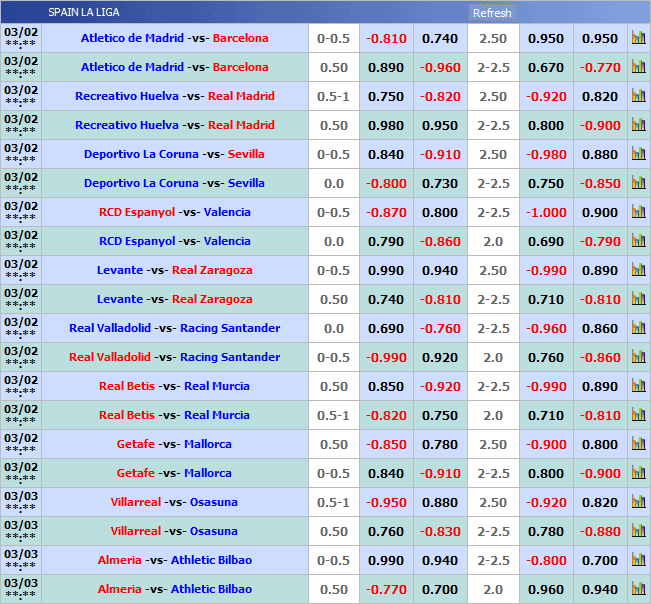
Task: Open chart icon for Atletico de Madrid 0-0.5 row
Action: point(638,38)
